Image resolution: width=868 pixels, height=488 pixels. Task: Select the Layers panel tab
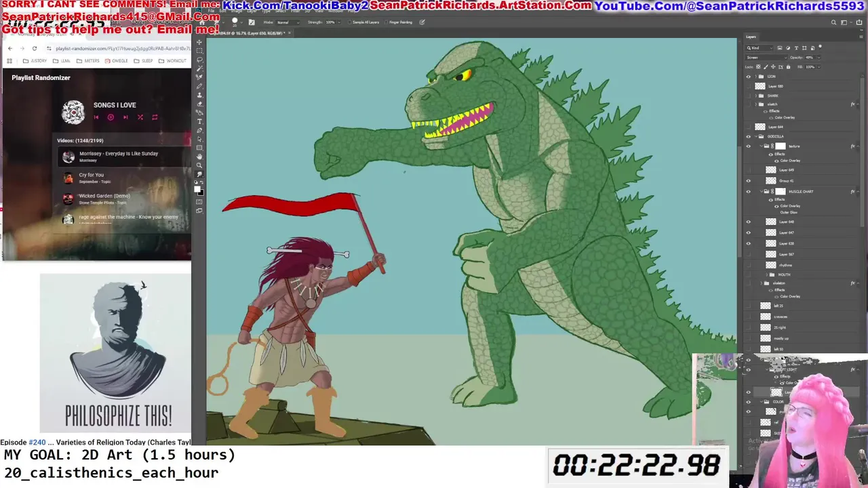751,37
